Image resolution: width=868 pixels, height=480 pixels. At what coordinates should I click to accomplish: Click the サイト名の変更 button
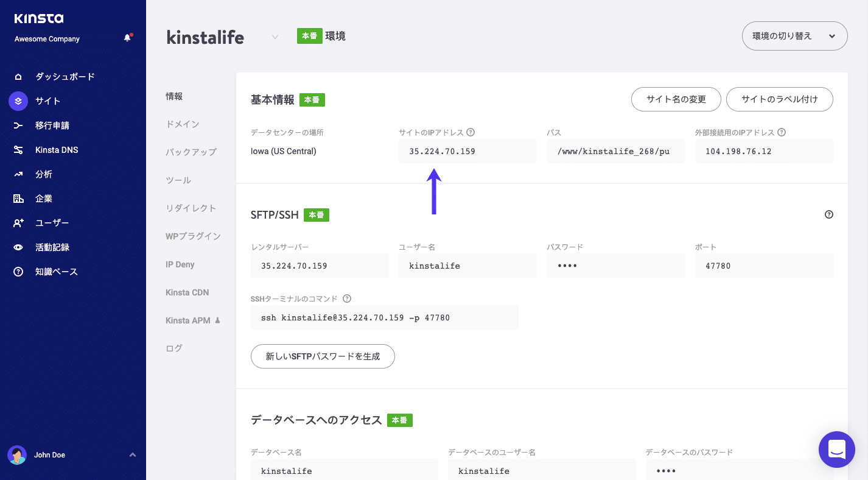[676, 99]
